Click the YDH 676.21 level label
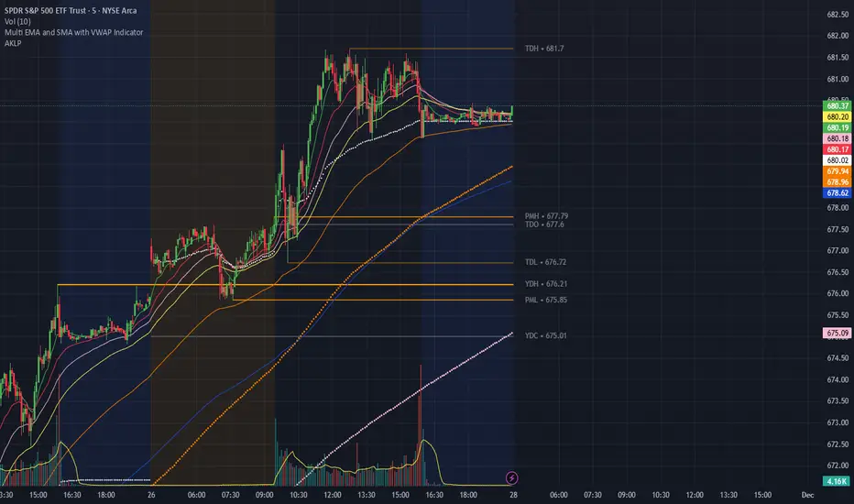 [x=546, y=284]
